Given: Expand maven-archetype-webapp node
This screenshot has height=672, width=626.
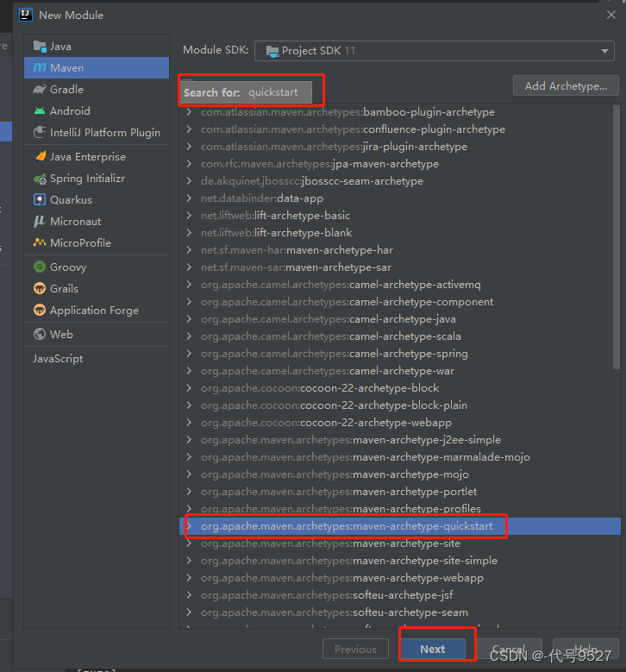Looking at the screenshot, I should point(189,578).
